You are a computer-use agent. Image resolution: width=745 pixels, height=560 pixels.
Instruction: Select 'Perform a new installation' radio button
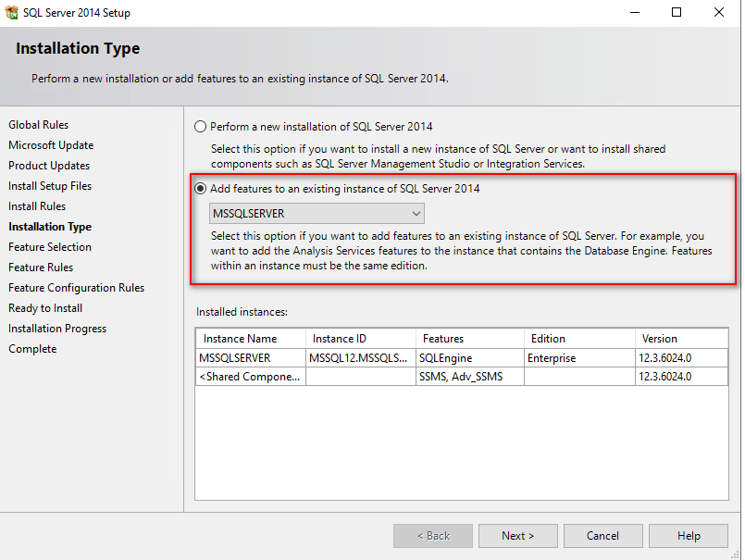click(200, 127)
